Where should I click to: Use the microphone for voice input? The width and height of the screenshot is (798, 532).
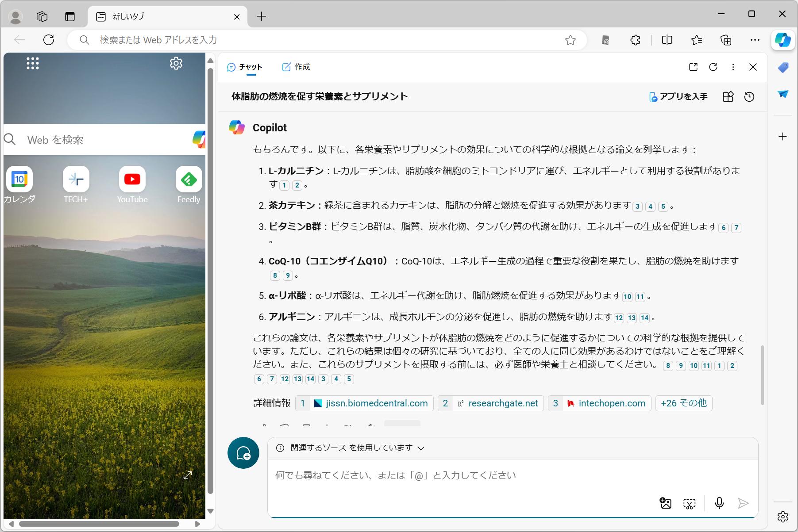point(719,503)
